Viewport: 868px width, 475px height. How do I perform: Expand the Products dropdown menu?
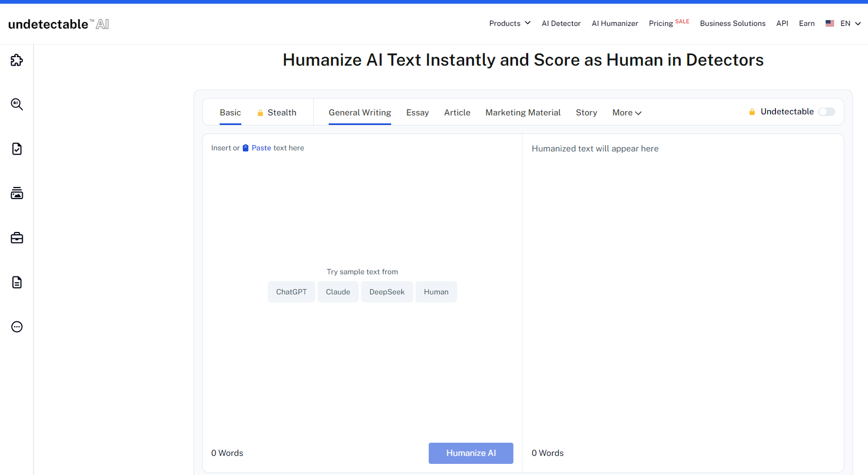tap(510, 23)
